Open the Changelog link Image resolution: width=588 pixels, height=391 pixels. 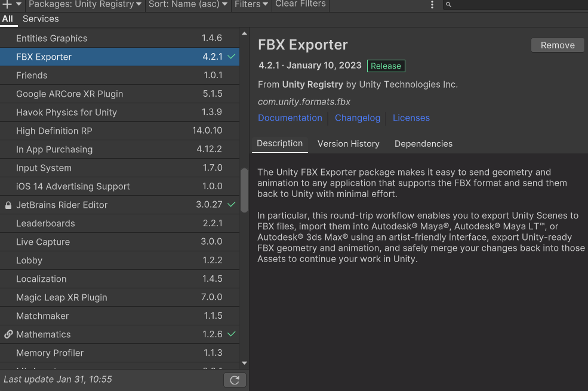pos(358,118)
